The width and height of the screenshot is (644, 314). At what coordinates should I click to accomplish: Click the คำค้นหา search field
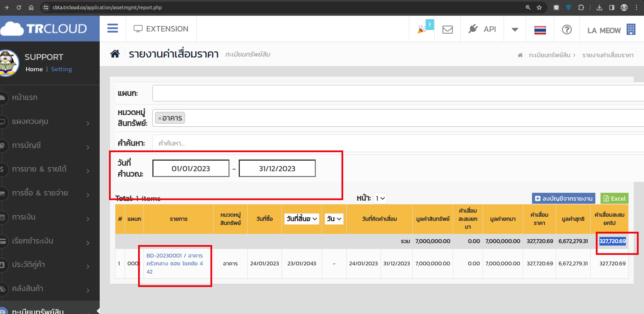tap(398, 143)
